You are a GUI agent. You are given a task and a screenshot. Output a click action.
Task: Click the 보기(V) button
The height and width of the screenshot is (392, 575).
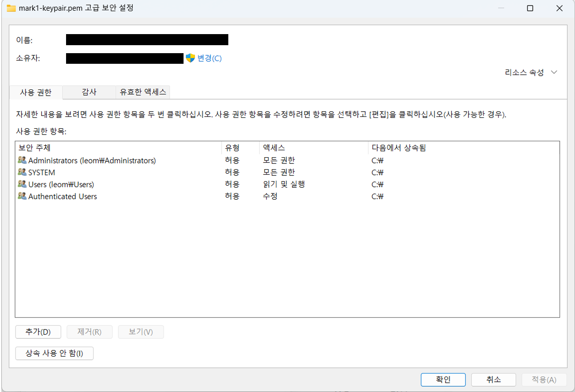point(141,332)
